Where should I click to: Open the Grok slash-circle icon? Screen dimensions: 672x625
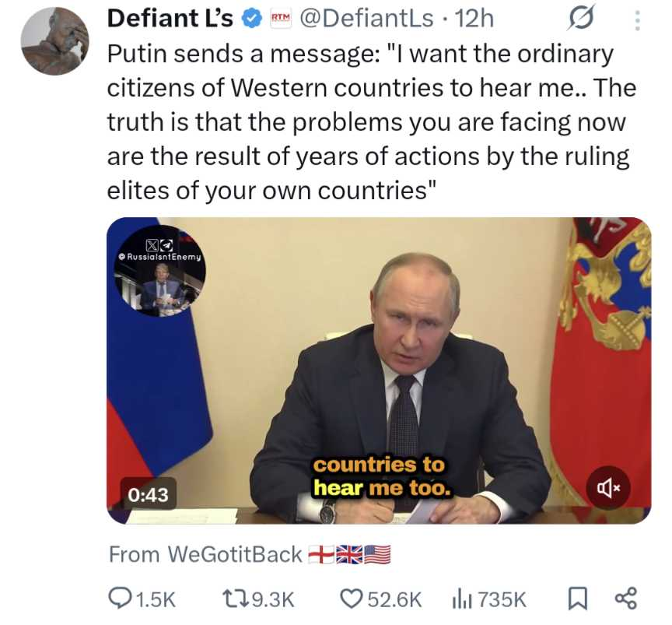[582, 18]
